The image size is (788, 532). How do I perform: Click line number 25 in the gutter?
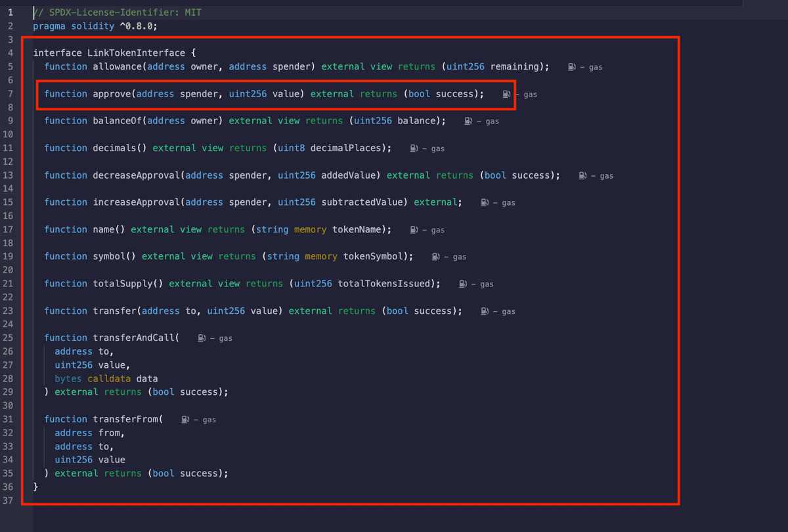(7, 338)
